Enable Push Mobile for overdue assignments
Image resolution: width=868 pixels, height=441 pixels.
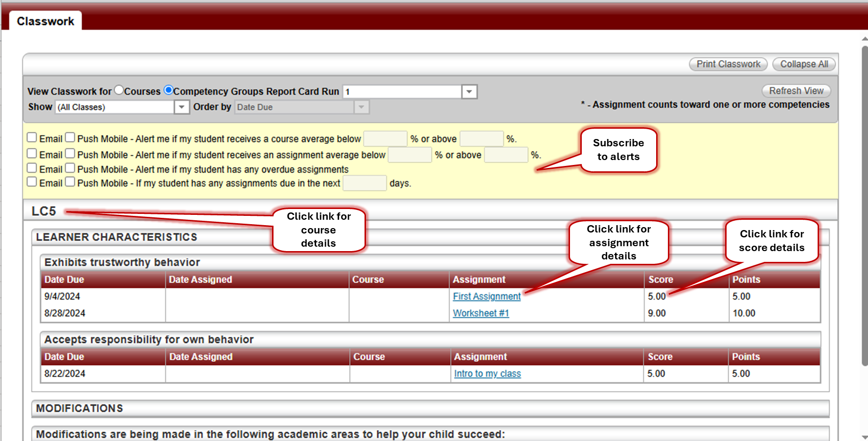pyautogui.click(x=70, y=168)
